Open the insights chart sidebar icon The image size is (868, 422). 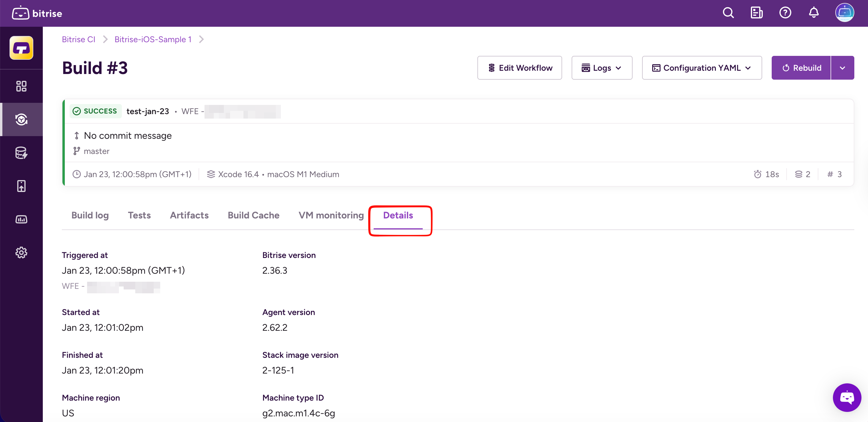21,220
